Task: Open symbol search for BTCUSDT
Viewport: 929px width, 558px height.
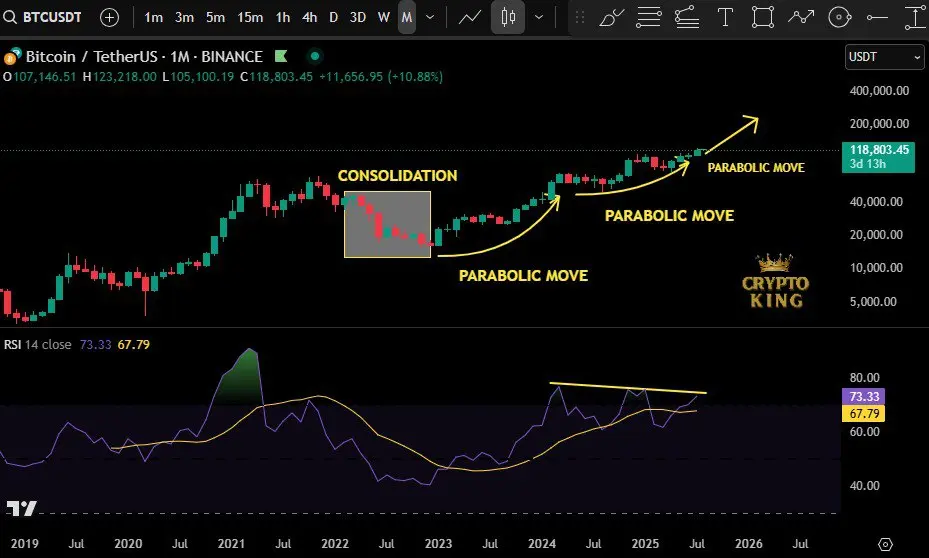Action: coord(42,17)
